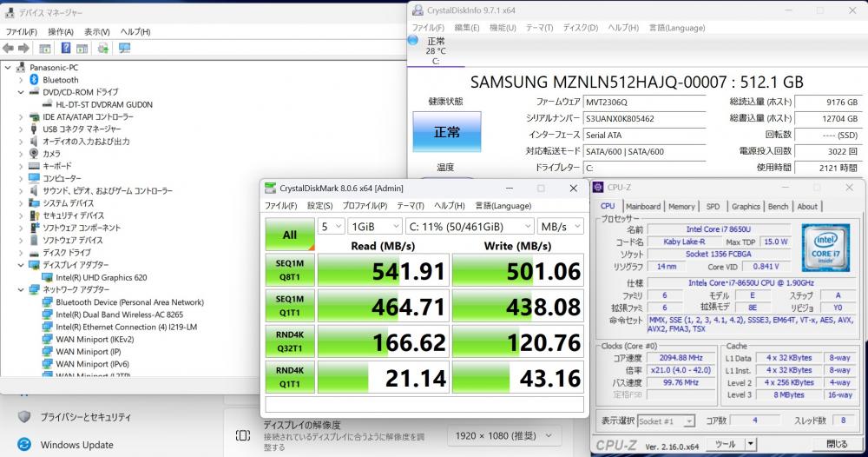Click the green All button in CrystalDiskMark
Image resolution: width=868 pixels, height=457 pixels.
(x=290, y=235)
